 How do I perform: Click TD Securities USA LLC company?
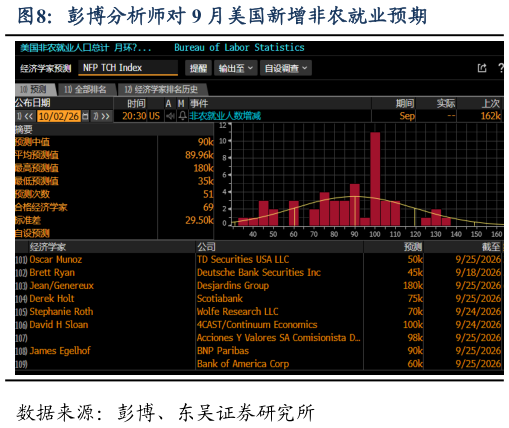click(243, 260)
